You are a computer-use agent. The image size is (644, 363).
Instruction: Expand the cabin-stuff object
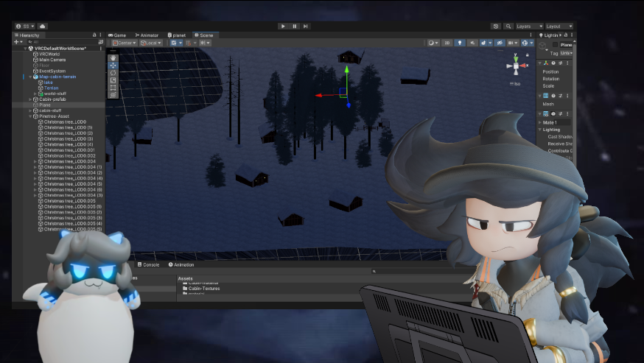tap(31, 110)
